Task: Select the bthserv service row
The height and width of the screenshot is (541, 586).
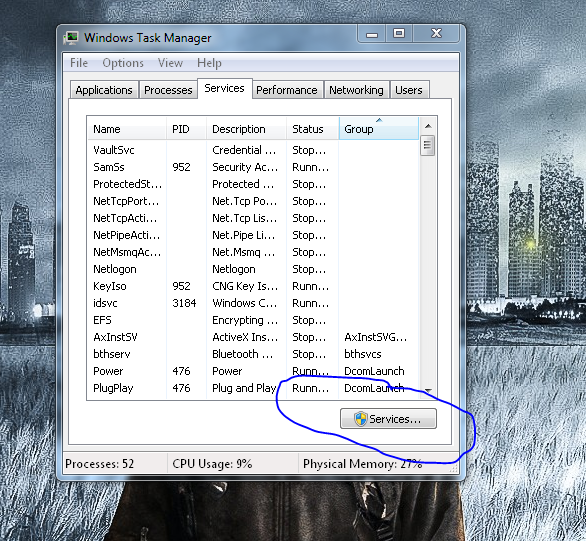Action: point(253,354)
